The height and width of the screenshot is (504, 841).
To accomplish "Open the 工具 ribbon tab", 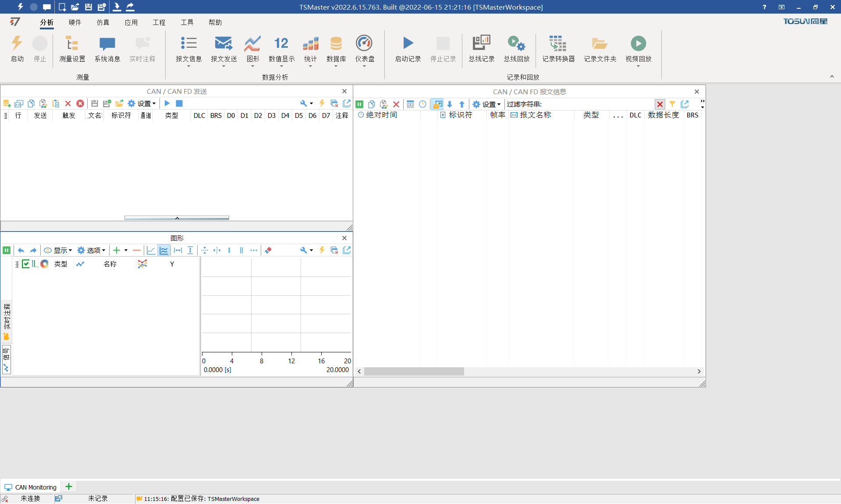I will point(187,22).
